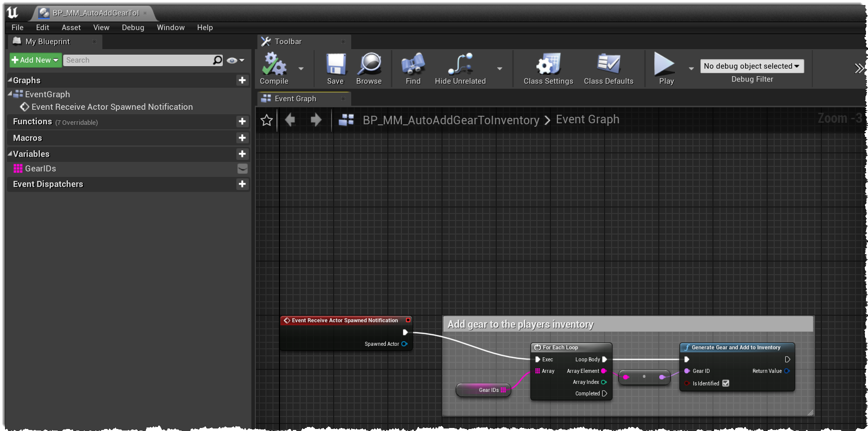Viewport: 868px width, 431px height.
Task: Save the blueprint
Action: 335,69
